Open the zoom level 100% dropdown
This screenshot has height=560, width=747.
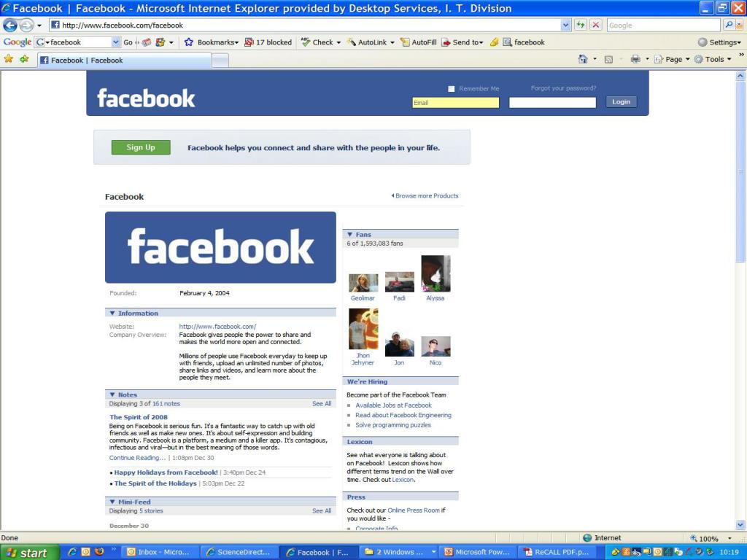(x=729, y=539)
